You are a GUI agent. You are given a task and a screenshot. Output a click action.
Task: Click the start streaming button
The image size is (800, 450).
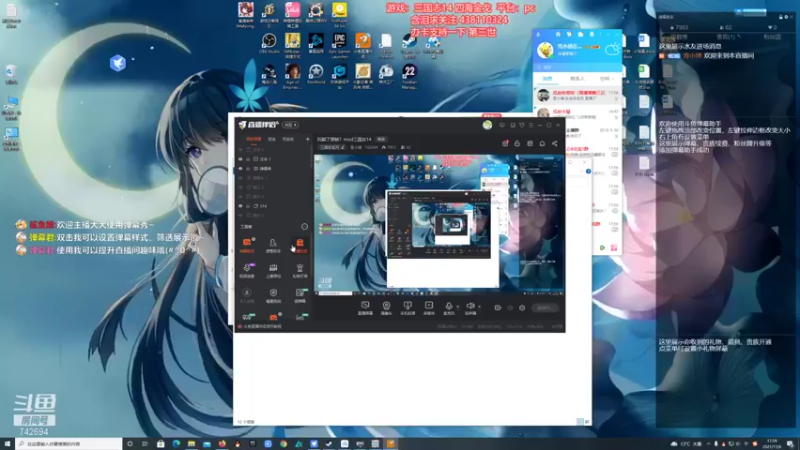(544, 308)
